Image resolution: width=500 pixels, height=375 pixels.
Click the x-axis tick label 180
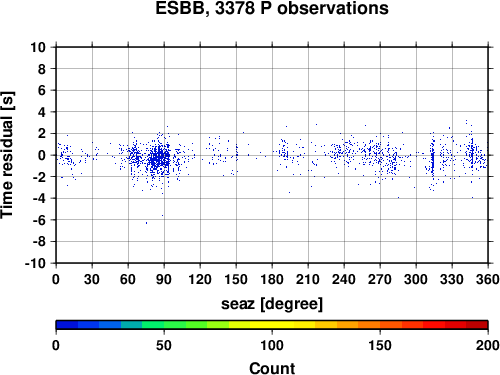click(x=272, y=279)
